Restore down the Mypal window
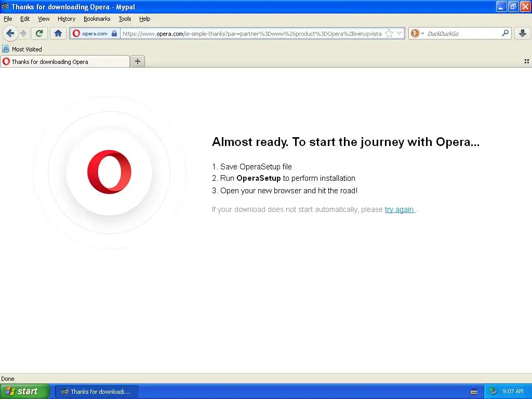The height and width of the screenshot is (399, 532). tap(513, 6)
